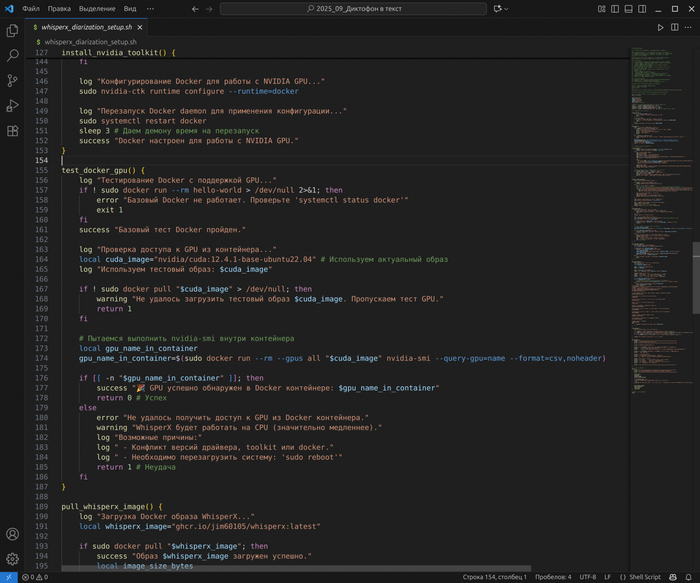This screenshot has width=700, height=583.
Task: Open the UTF-8 encoding selector
Action: (x=587, y=577)
